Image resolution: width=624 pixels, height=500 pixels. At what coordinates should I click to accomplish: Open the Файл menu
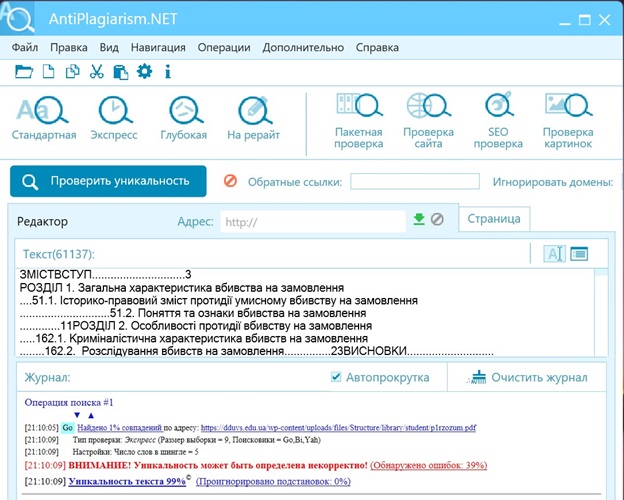[x=25, y=47]
